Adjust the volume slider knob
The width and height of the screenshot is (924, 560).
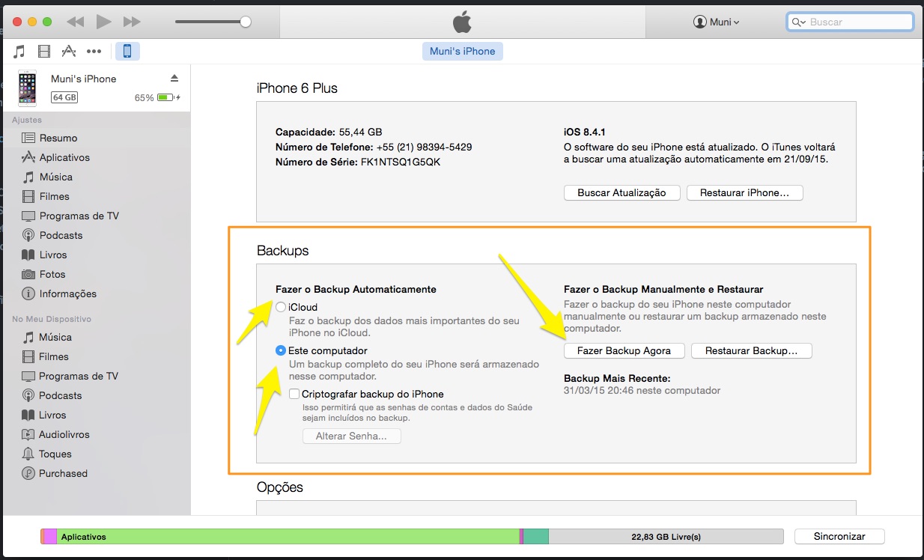tap(245, 22)
